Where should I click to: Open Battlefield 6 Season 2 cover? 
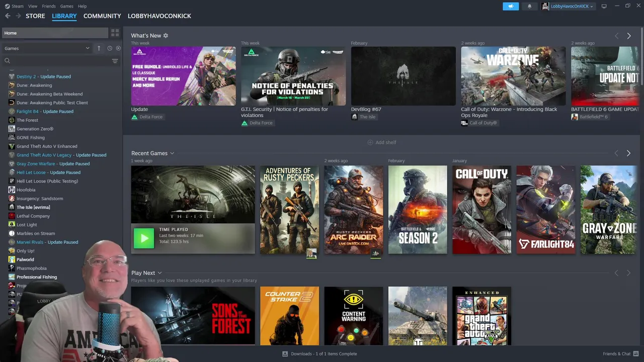[x=418, y=210]
